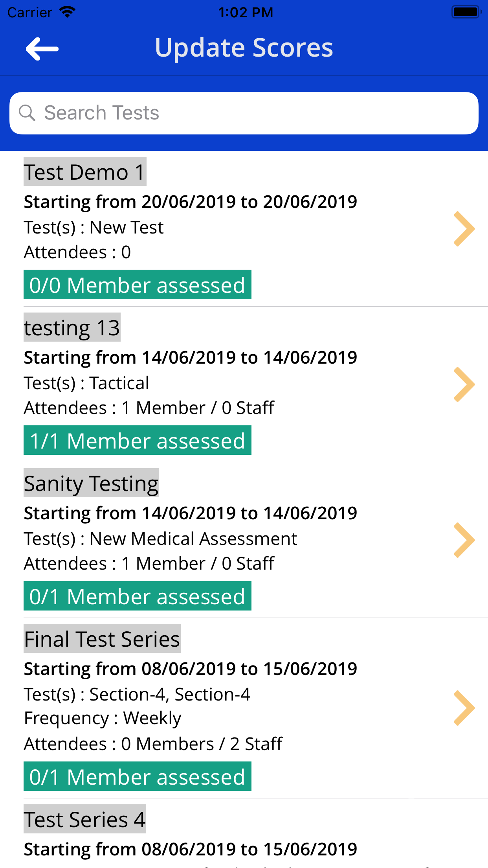Tap the back arrow icon
The image size is (488, 868).
tap(42, 49)
